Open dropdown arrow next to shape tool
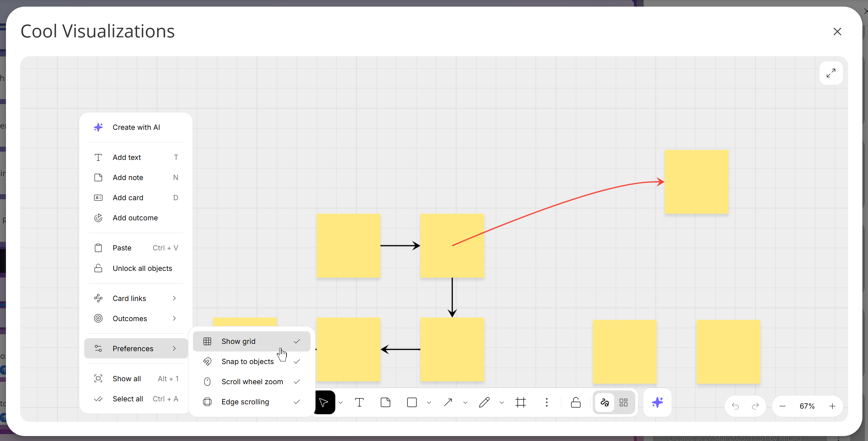Viewport: 868px width, 441px height. coord(429,403)
